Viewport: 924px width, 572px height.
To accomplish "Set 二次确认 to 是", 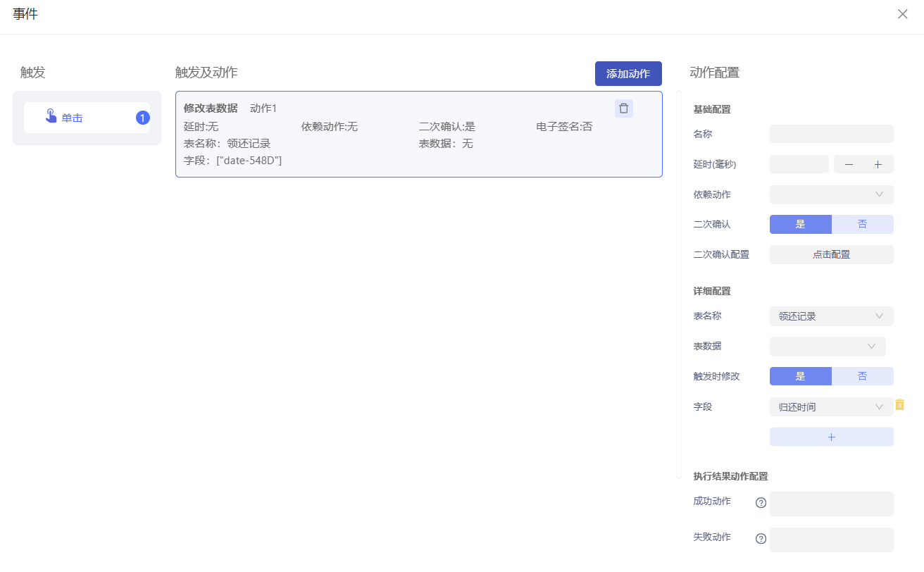I will [801, 224].
